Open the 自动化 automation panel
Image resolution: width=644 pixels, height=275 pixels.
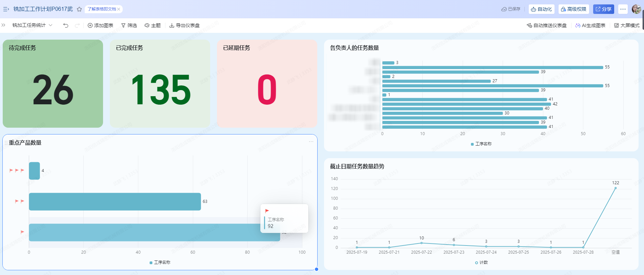[541, 9]
